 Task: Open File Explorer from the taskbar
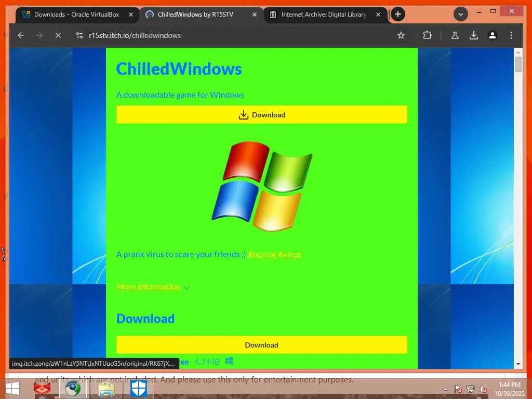(x=106, y=389)
